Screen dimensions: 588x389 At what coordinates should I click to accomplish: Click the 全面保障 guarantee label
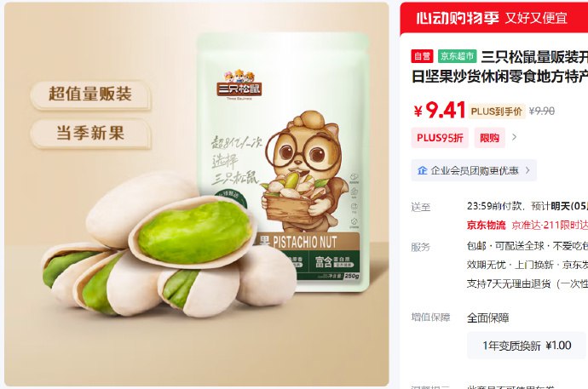488,317
